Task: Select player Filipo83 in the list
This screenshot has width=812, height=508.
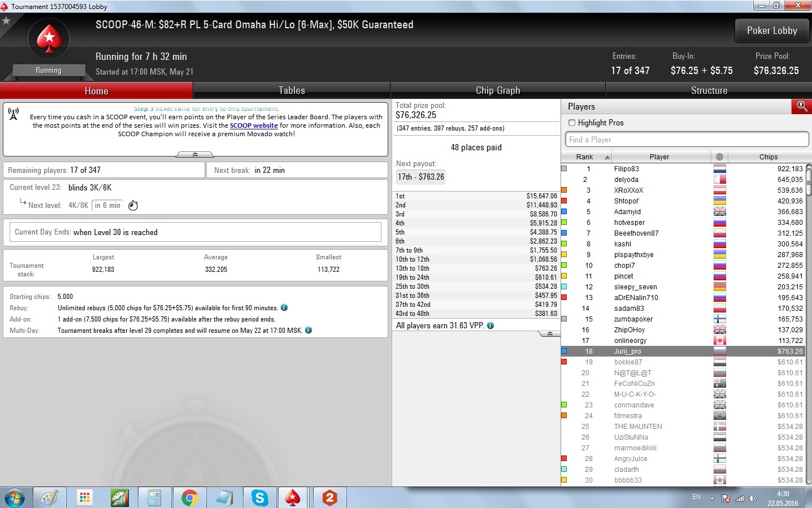Action: point(684,169)
